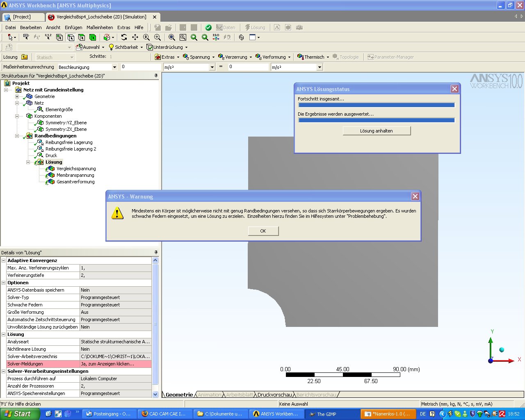Close the ANSYS Warnung dialog
The height and width of the screenshot is (420, 525).
(415, 196)
